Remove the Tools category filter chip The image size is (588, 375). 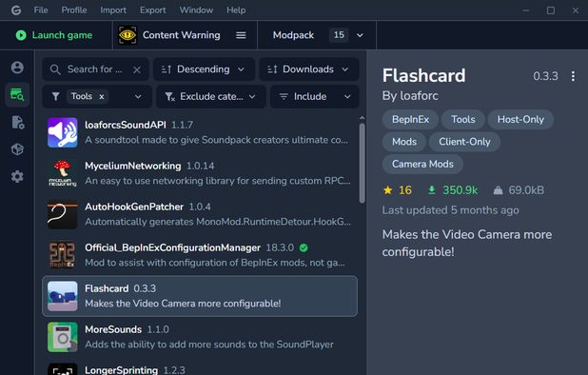point(102,97)
